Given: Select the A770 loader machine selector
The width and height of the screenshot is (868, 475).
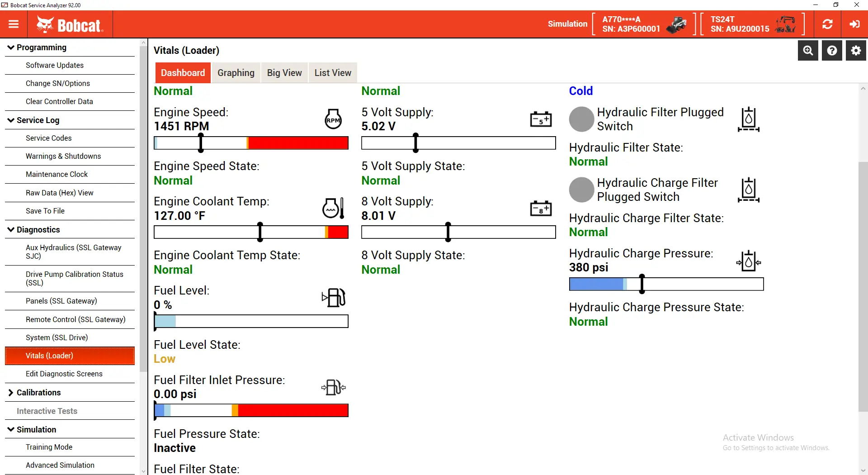Looking at the screenshot, I should 644,24.
